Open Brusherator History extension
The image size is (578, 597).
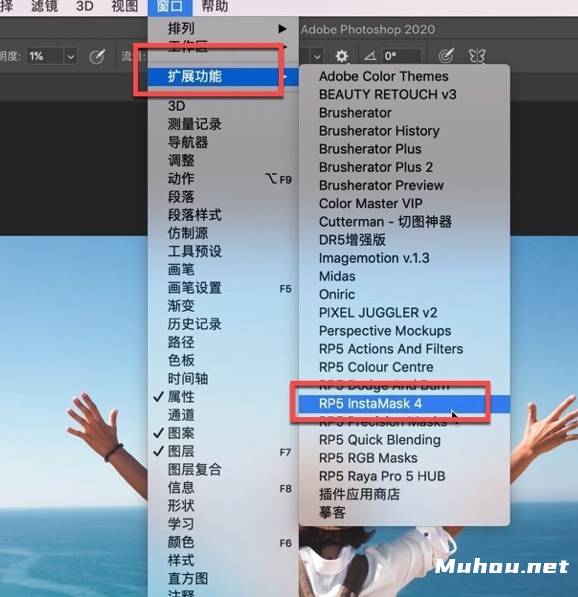tap(404, 131)
